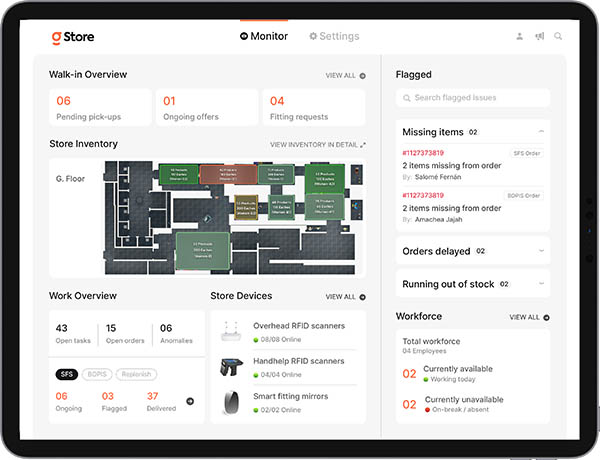Click the arrow icon beside Walk-in VIEW ALL
The width and height of the screenshot is (600, 460).
click(362, 76)
